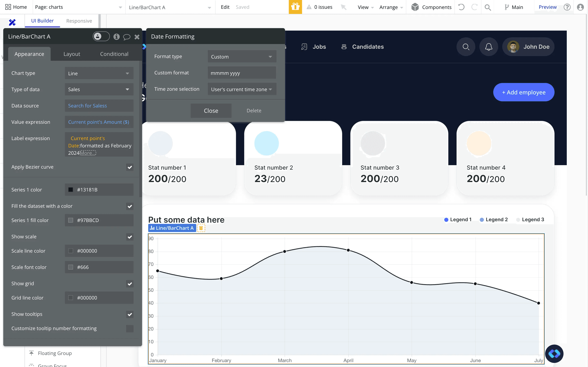Click the Close button in Date Formatting

211,111
